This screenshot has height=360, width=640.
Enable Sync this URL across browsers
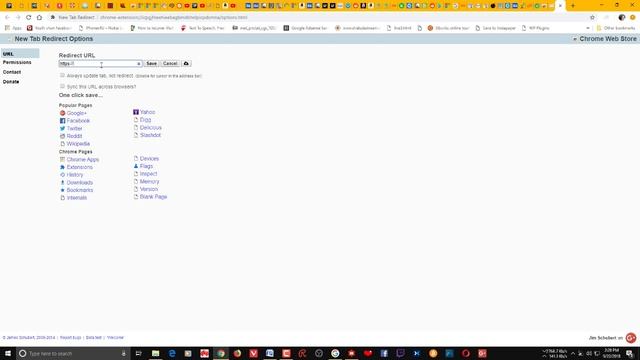click(62, 86)
